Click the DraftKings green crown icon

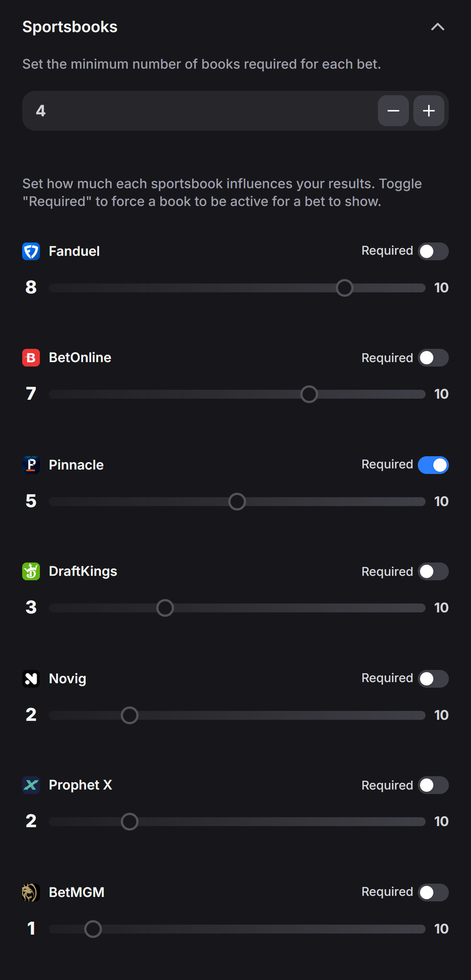[x=31, y=571]
